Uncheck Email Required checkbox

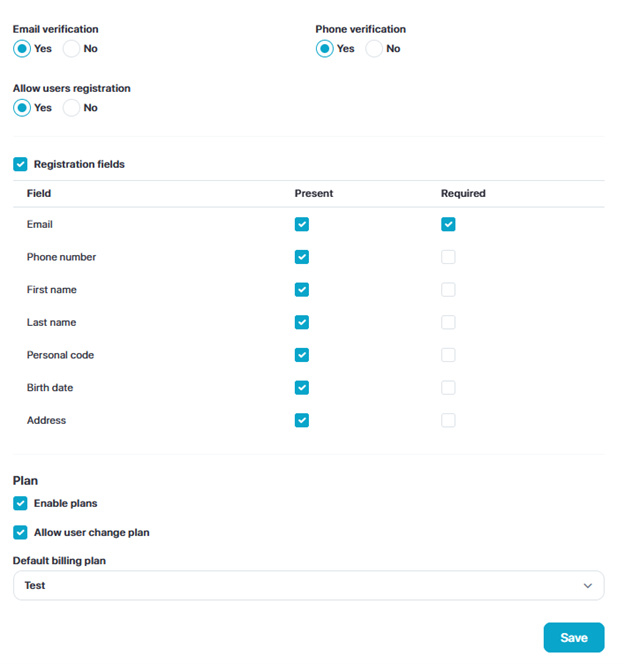click(448, 225)
